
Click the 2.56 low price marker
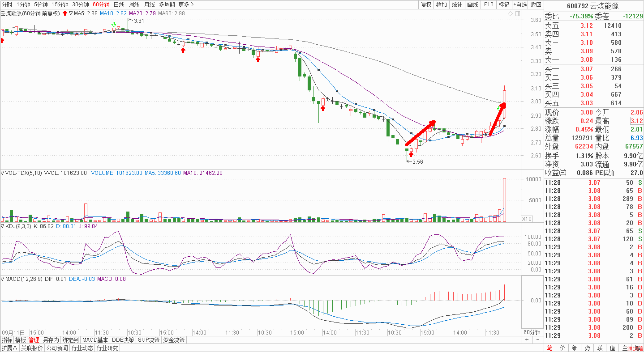pyautogui.click(x=417, y=161)
